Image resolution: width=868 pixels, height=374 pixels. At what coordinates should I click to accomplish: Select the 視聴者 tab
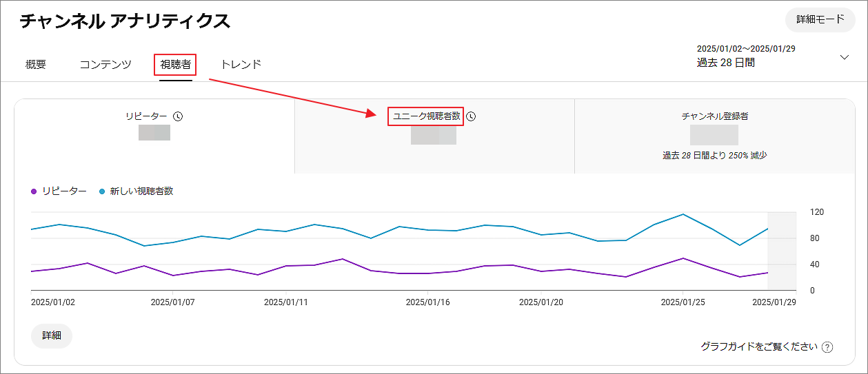point(175,65)
